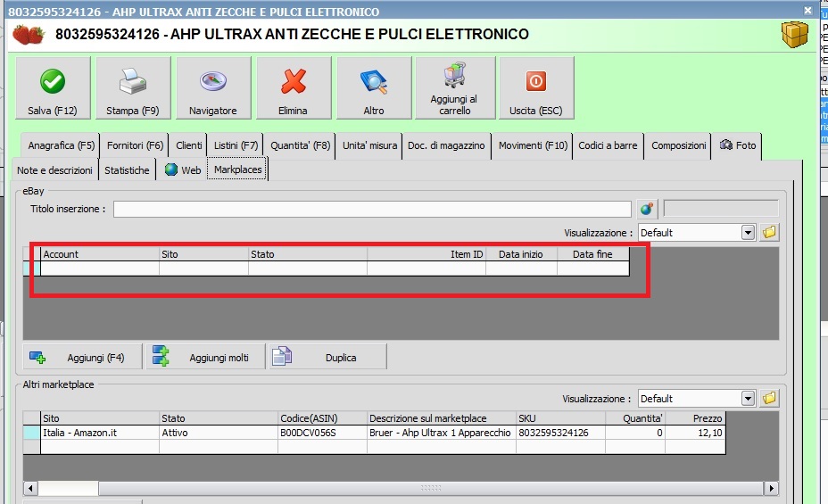The image size is (828, 504).
Task: Open the Listini (F7) tab
Action: coord(236,145)
